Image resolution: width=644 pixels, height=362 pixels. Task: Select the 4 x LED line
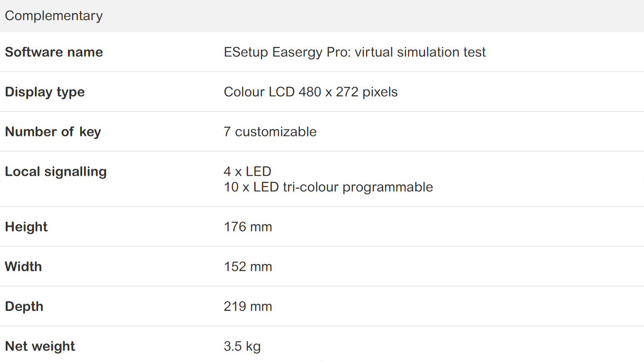(248, 171)
